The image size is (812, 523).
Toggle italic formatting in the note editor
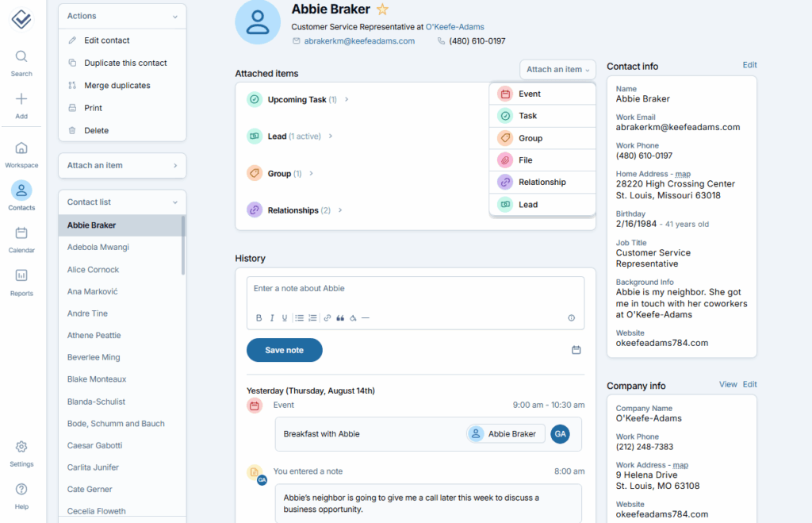pyautogui.click(x=272, y=317)
